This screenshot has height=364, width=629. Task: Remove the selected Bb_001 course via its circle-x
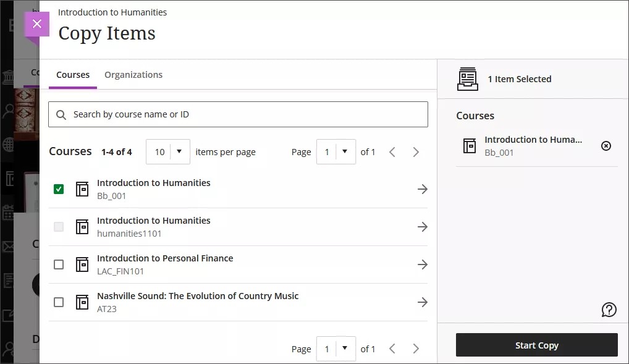click(606, 146)
